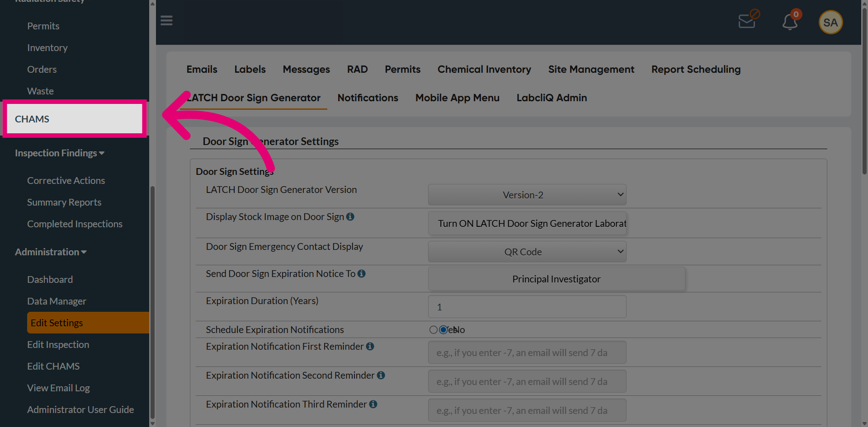Open Edit Inspection in the sidebar
Screen dimensions: 868x427
coord(58,345)
